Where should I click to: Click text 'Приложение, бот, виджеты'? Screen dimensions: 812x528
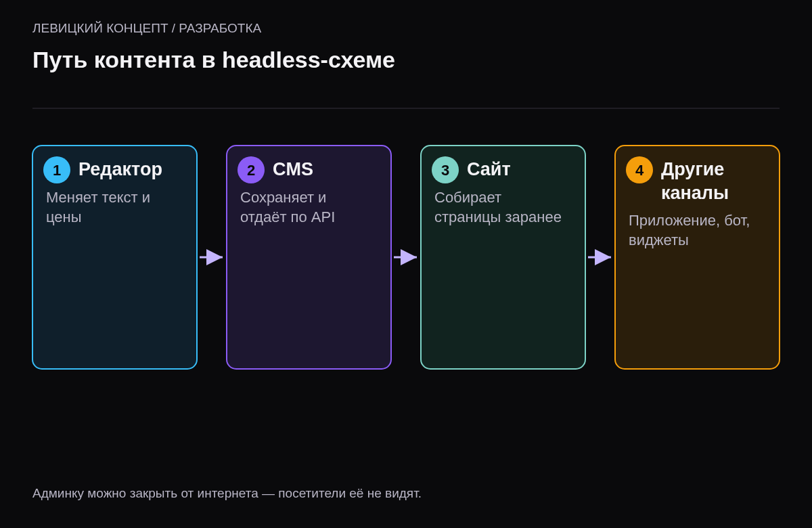pyautogui.click(x=690, y=230)
